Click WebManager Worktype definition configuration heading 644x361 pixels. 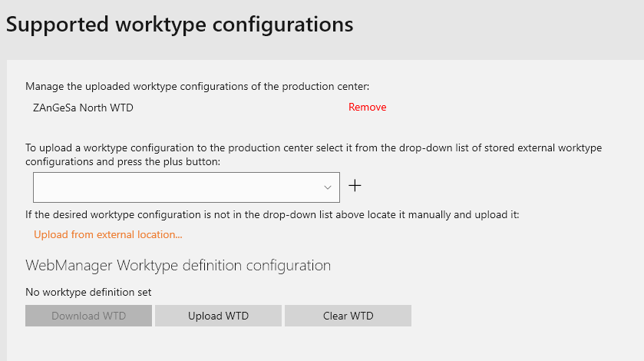pos(178,266)
